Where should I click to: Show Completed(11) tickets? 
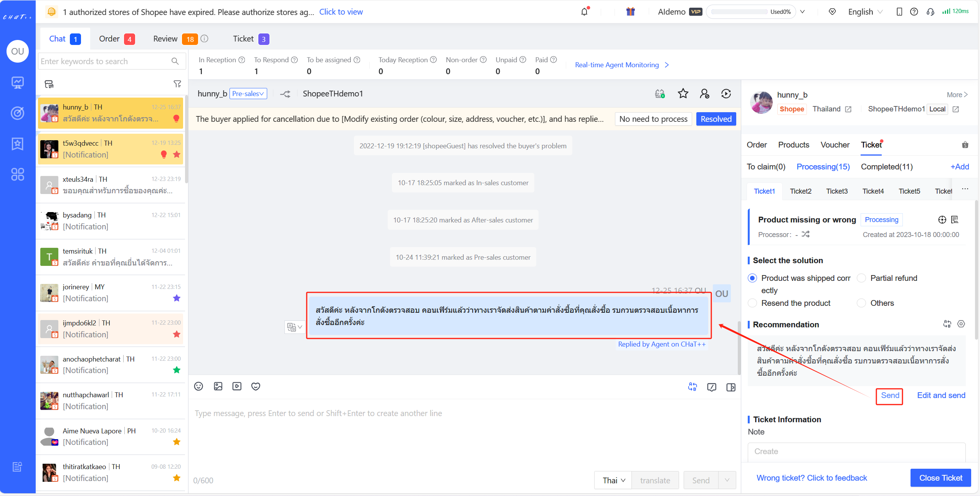point(886,167)
